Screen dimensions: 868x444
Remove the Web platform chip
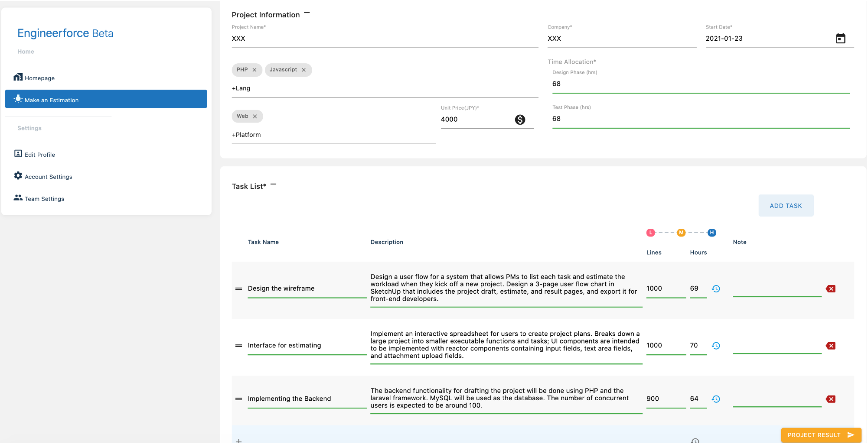click(255, 117)
